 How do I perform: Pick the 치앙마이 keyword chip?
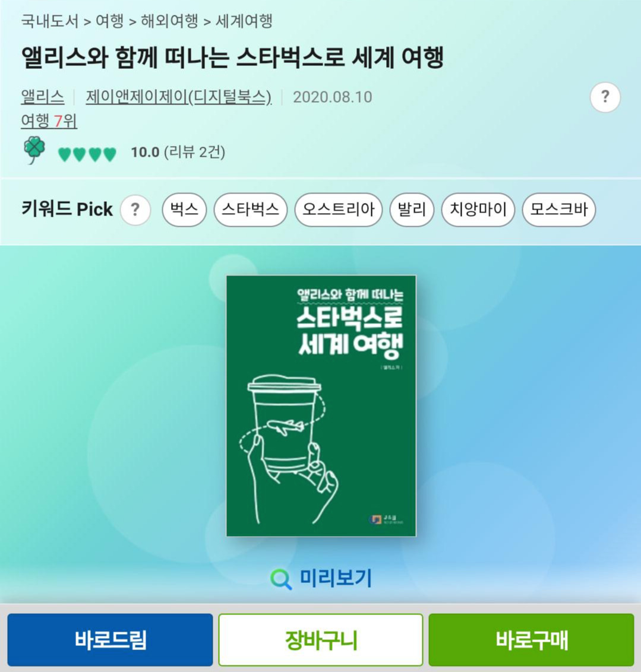point(478,210)
